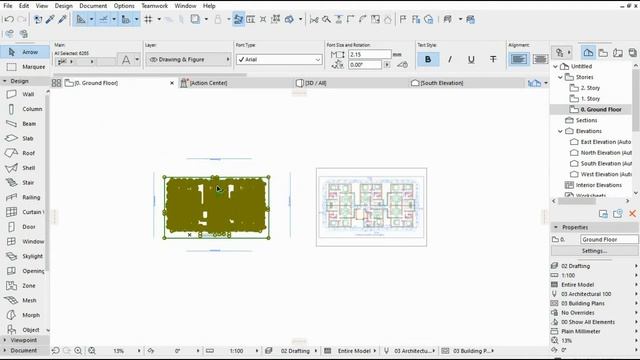The width and height of the screenshot is (640, 360).
Task: Toggle the Project Map navigator view
Action: click(588, 53)
